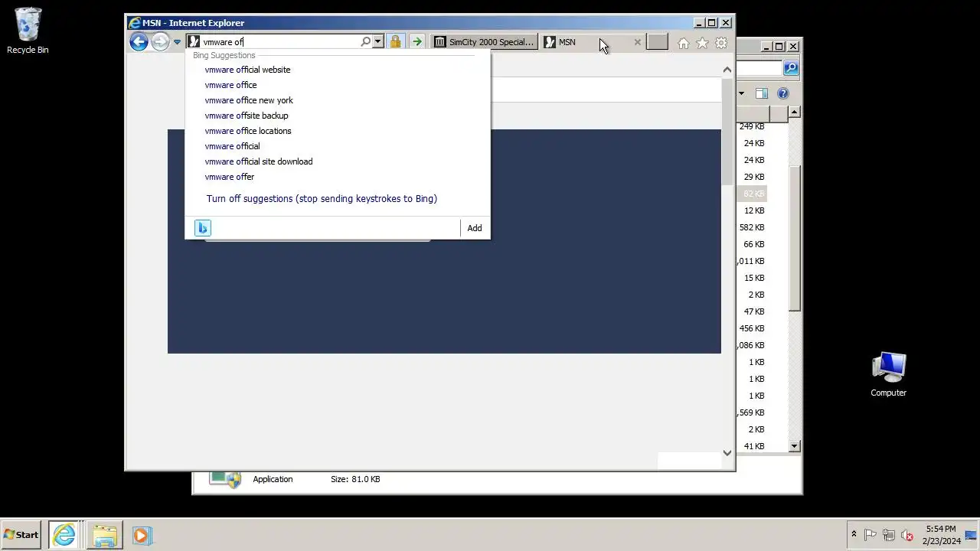Screen dimensions: 980x551
Task: Open the Recycle Bin desktop icon
Action: (x=28, y=31)
